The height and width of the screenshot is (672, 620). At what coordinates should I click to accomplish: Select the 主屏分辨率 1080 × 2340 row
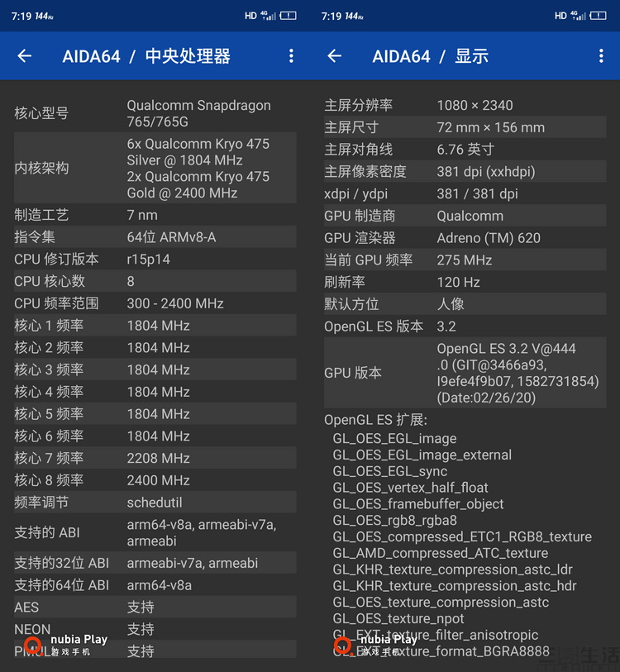pos(465,105)
